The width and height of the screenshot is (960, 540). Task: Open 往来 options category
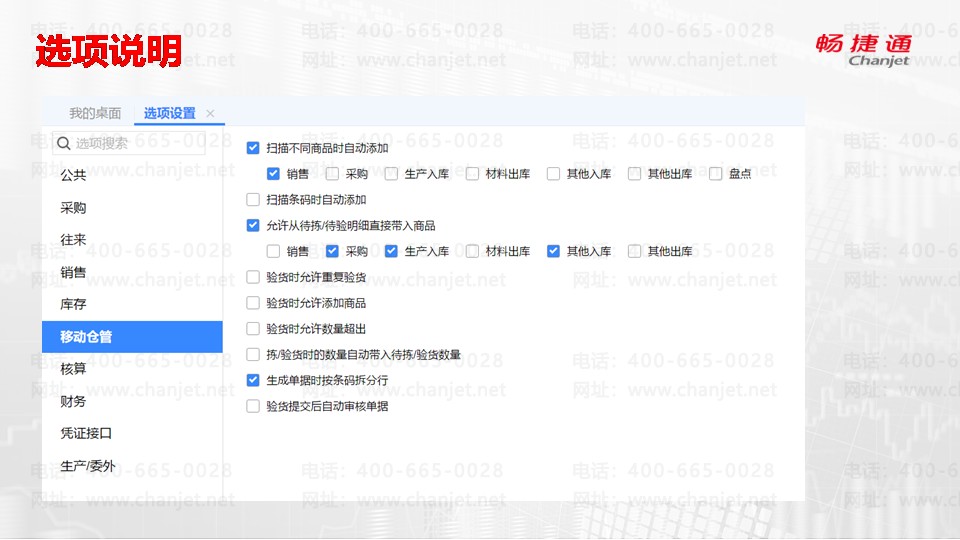132,240
